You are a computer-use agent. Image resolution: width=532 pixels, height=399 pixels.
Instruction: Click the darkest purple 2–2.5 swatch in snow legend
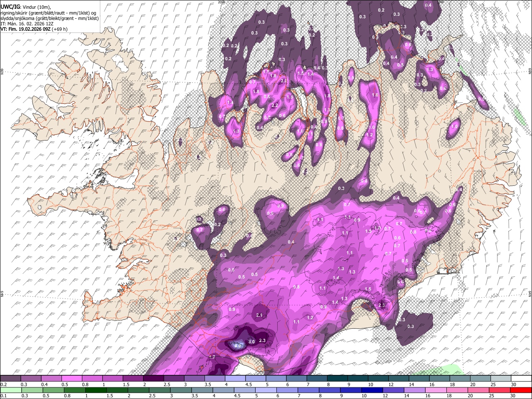point(153,379)
